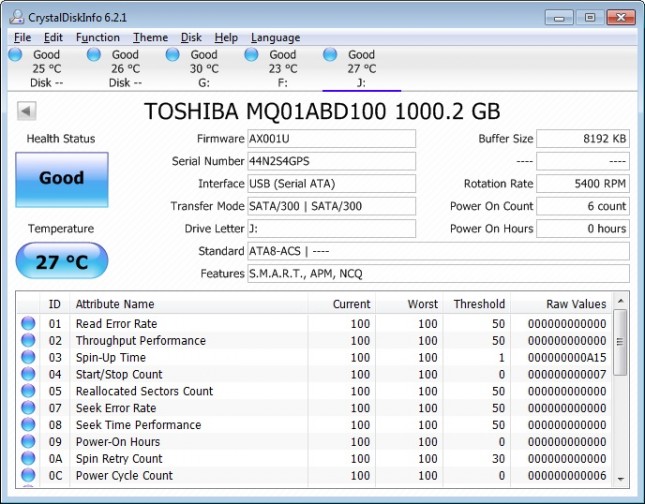
Task: Click status orb of Start/Stop Count row
Action: click(x=28, y=374)
